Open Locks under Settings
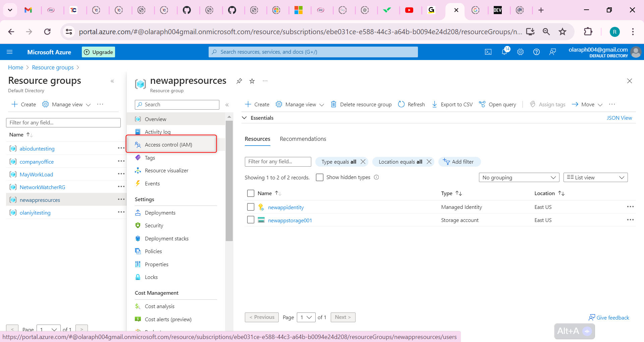This screenshot has width=644, height=342. (x=176, y=277)
